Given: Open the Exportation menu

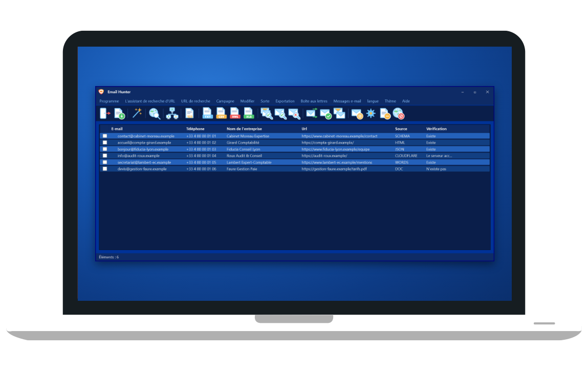Looking at the screenshot, I should click(x=285, y=101).
